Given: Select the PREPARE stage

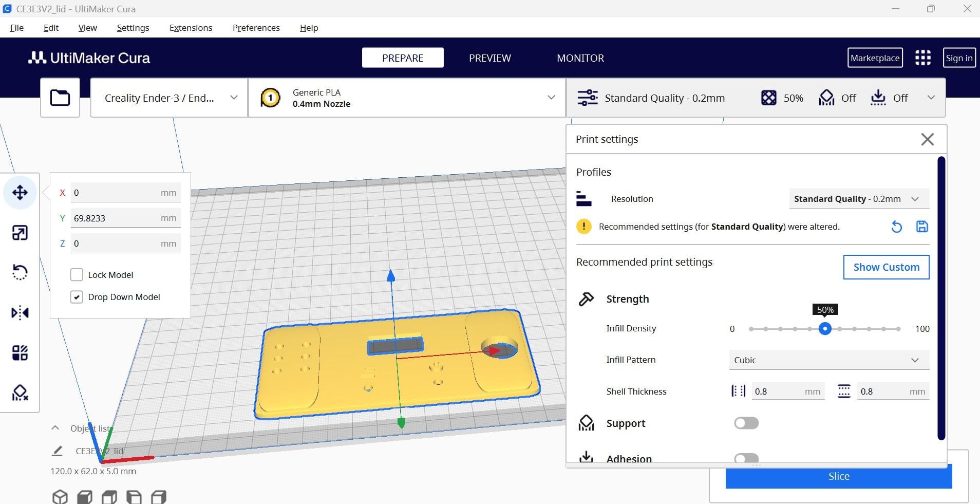Looking at the screenshot, I should point(403,58).
